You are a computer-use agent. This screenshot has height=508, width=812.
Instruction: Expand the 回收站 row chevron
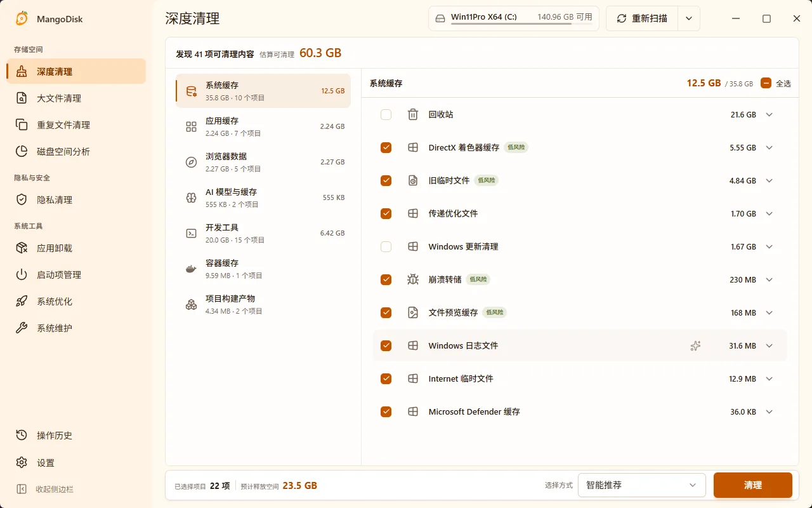[769, 115]
